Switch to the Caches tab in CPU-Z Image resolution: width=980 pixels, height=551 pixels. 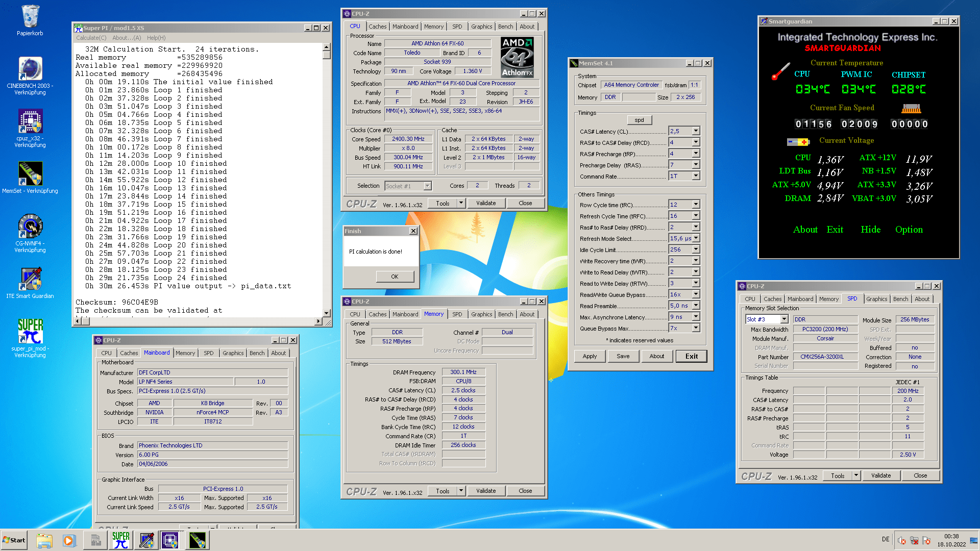pos(377,27)
